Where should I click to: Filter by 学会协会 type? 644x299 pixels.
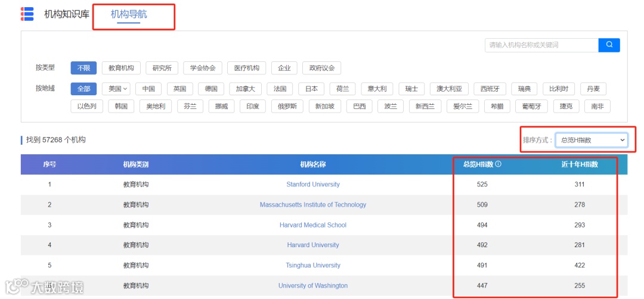203,68
